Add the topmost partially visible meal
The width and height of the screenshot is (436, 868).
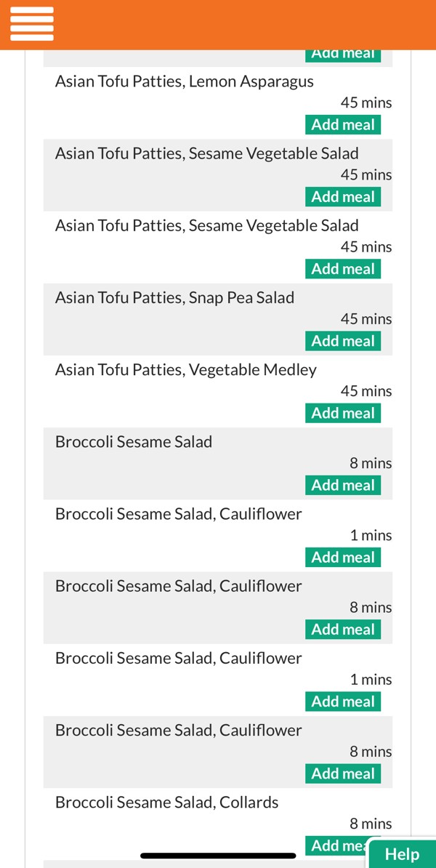click(342, 52)
